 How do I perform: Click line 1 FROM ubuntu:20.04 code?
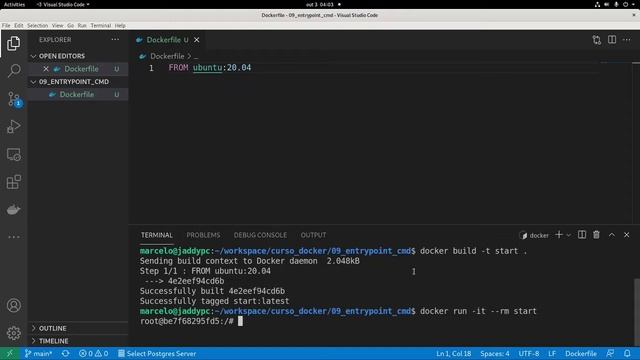210,68
